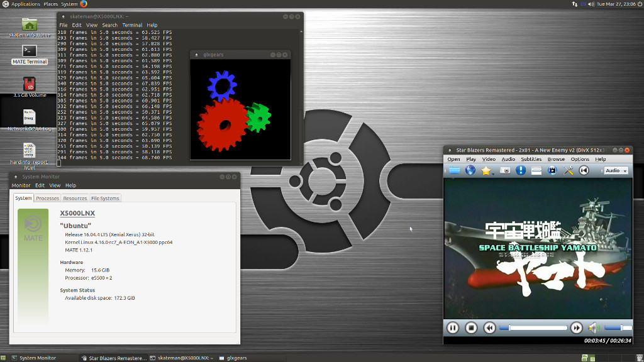Viewport: 644px width, 362px height.
Task: Open the playlist icon in media player toolbar
Action: (536, 170)
